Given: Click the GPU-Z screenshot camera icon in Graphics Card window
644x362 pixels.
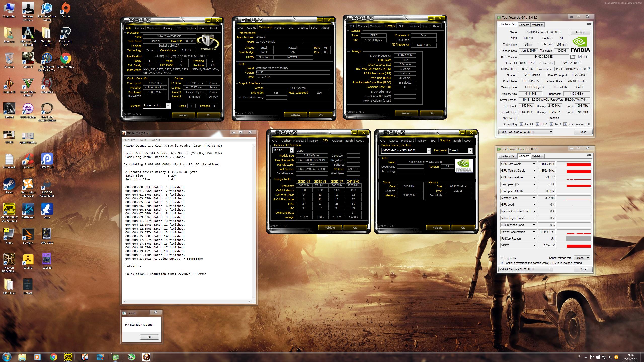Looking at the screenshot, I should click(589, 24).
